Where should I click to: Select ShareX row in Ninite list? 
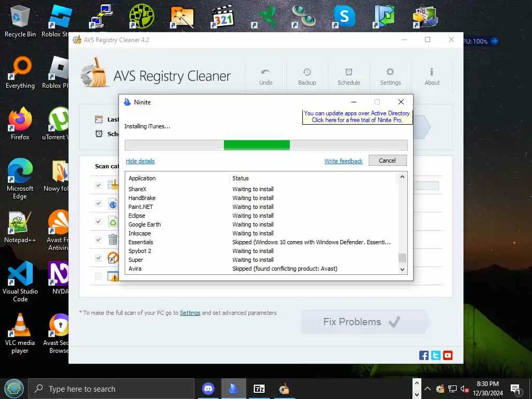pyautogui.click(x=261, y=189)
